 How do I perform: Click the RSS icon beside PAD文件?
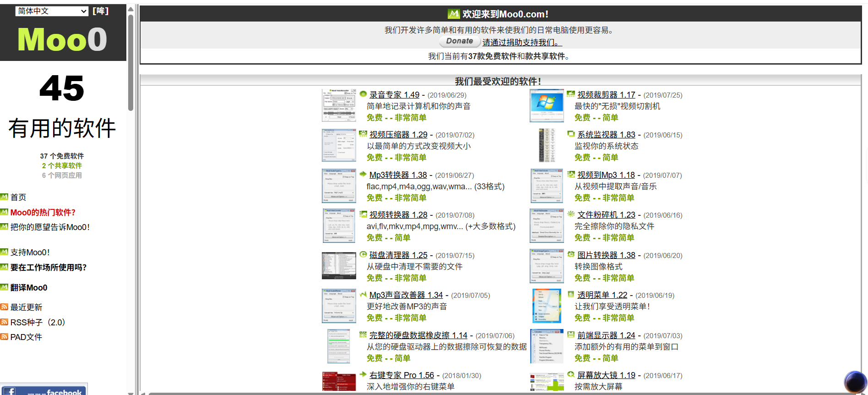(x=5, y=337)
